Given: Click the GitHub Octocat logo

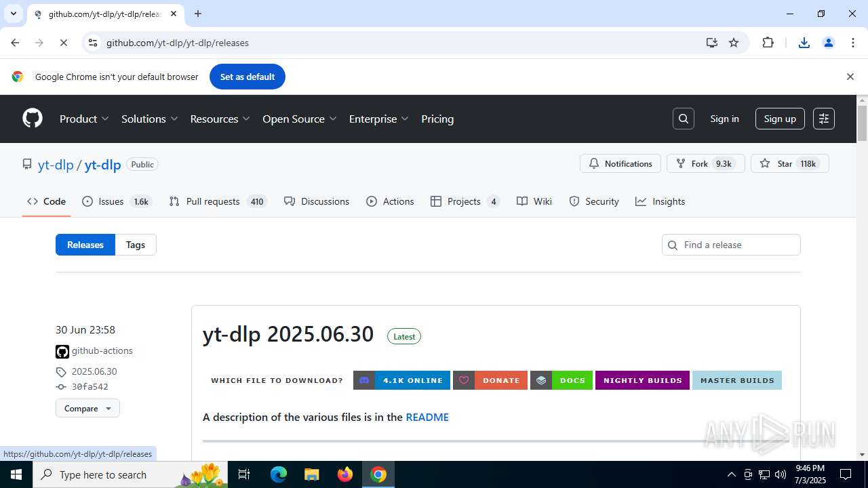Looking at the screenshot, I should pyautogui.click(x=33, y=119).
